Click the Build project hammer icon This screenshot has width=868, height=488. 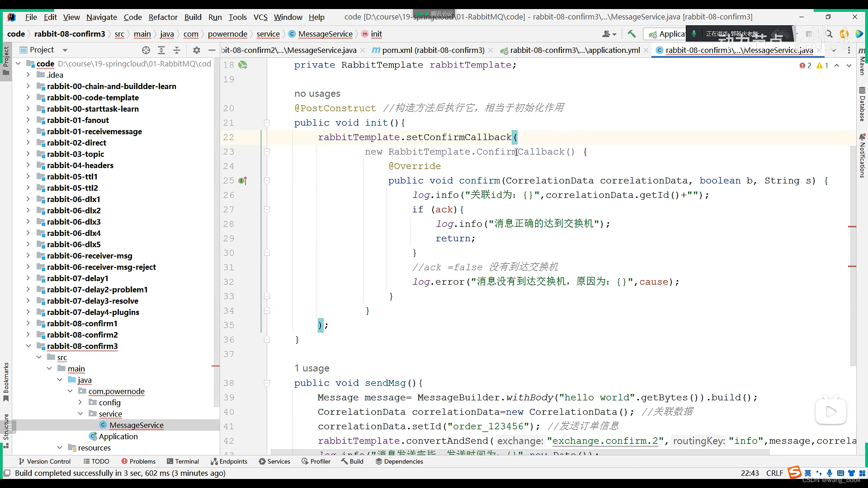pos(632,34)
